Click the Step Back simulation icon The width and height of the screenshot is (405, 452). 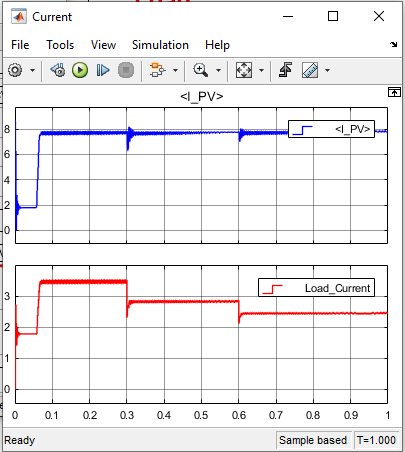58,70
